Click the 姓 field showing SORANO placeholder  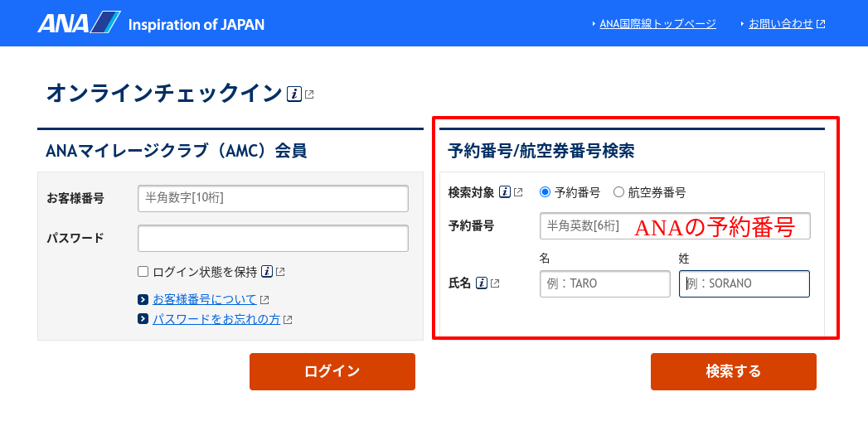pos(744,283)
